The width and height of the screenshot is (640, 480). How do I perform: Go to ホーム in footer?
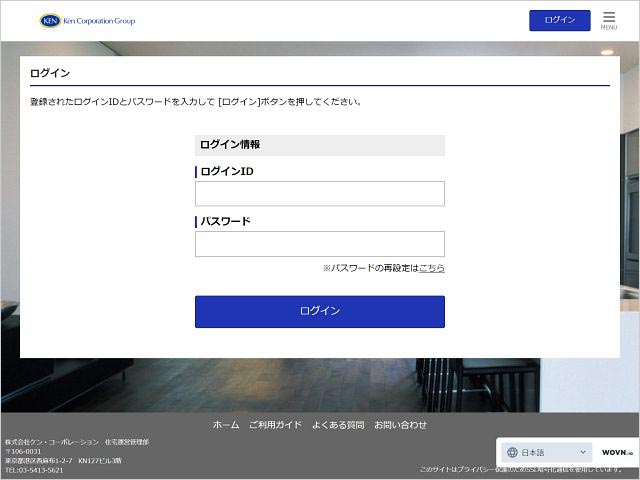226,425
